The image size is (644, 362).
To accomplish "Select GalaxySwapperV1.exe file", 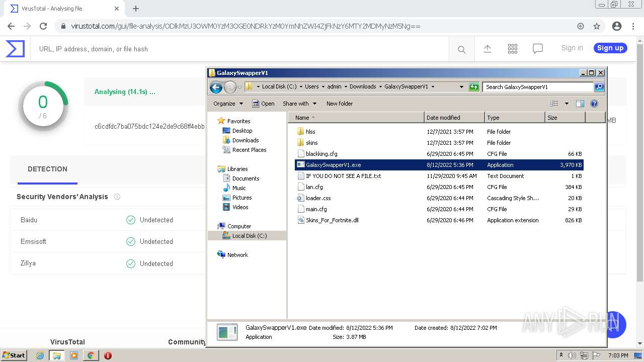I will click(x=439, y=165).
